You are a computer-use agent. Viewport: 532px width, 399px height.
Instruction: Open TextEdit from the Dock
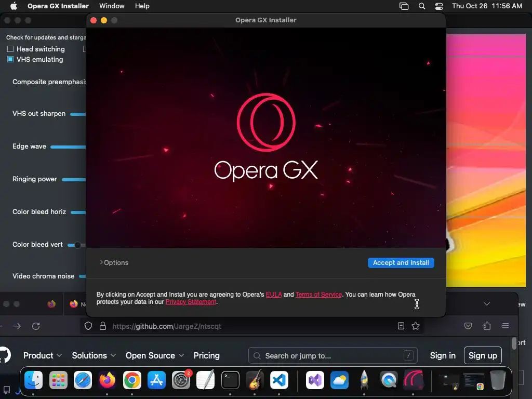(x=206, y=380)
